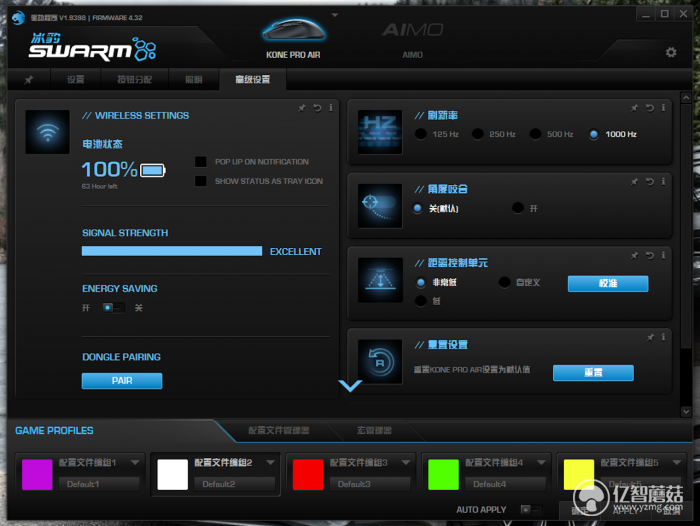Pick the white profile 2 color swatch
Screen dimensions: 700x526
172,475
